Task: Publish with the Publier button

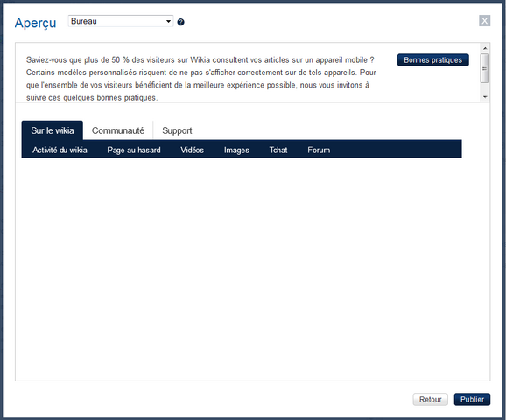Action: pyautogui.click(x=472, y=399)
